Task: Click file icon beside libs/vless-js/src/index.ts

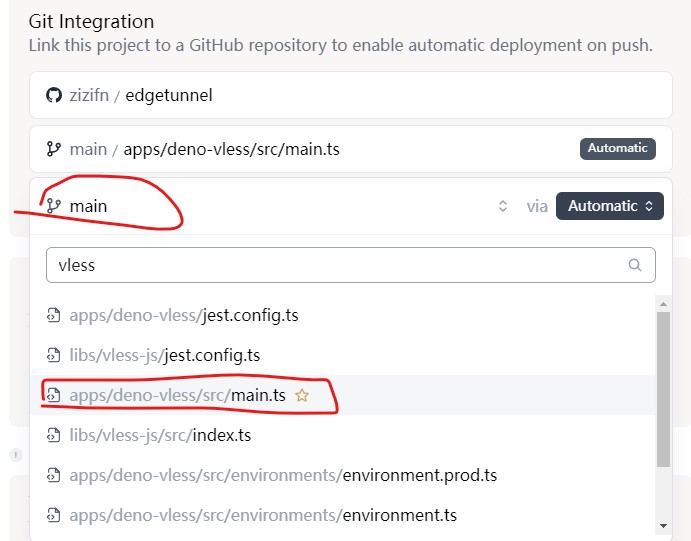Action: (x=54, y=435)
